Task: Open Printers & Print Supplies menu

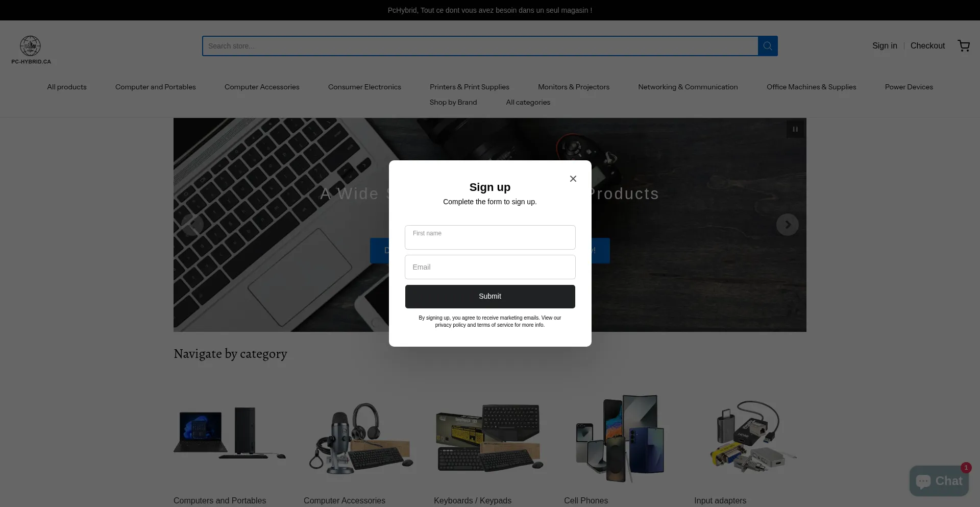Action: click(470, 87)
